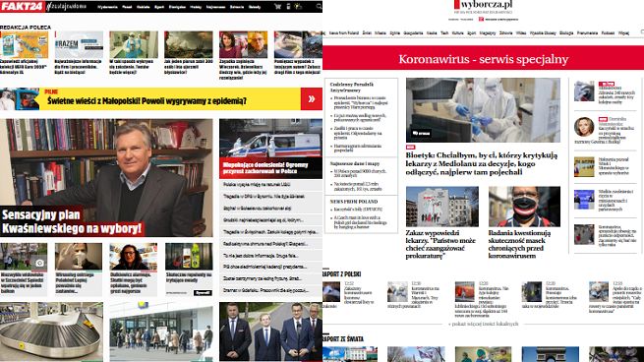This screenshot has width=644, height=362.
Task: Click the wyborcza.pl logo
Action: click(483, 5)
